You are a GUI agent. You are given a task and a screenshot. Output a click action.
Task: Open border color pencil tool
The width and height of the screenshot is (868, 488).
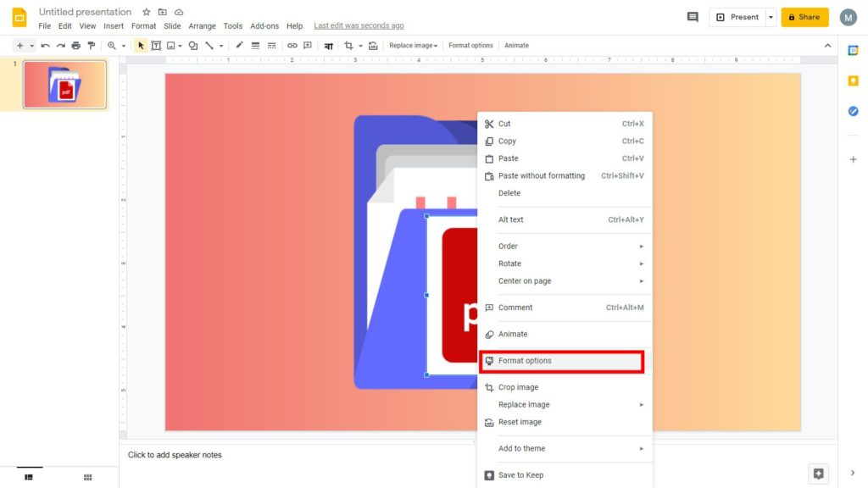[239, 46]
